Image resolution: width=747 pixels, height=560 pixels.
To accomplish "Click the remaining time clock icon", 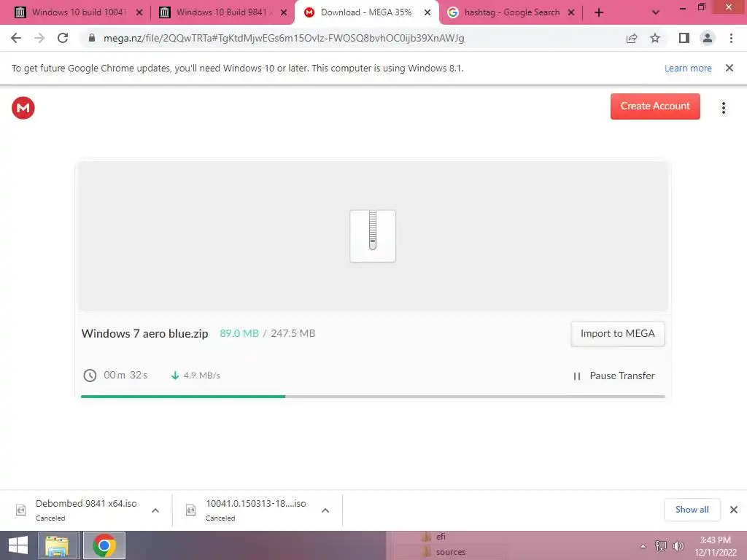I will [x=90, y=376].
